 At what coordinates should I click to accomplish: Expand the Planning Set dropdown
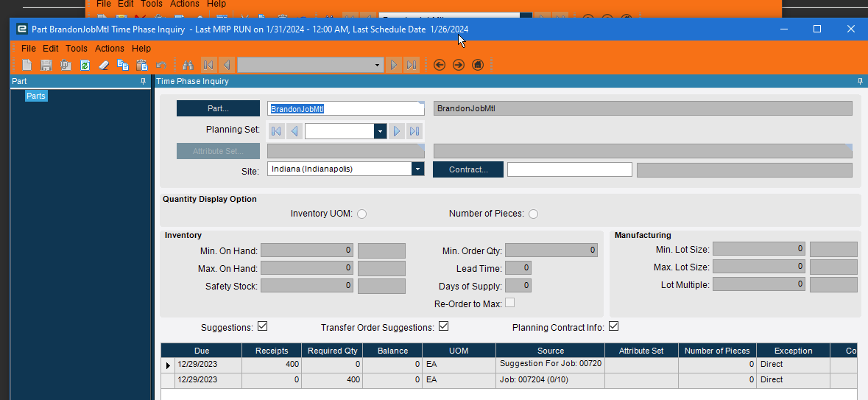tap(380, 131)
